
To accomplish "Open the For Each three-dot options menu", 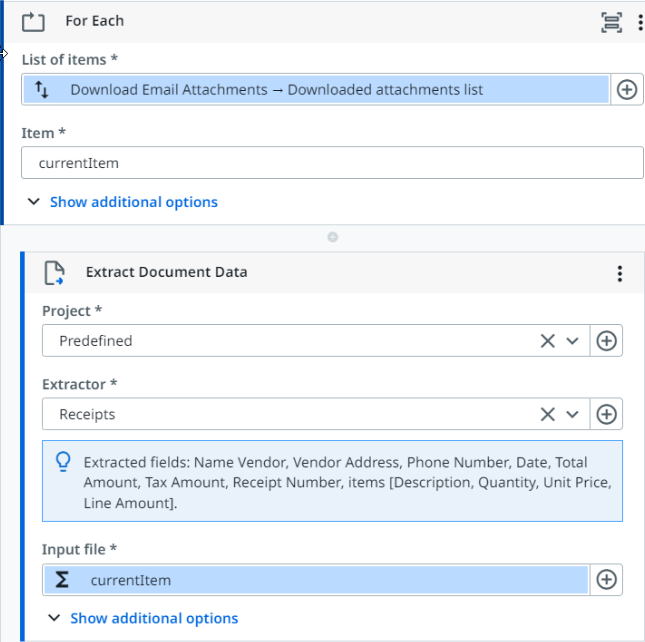I will (639, 22).
